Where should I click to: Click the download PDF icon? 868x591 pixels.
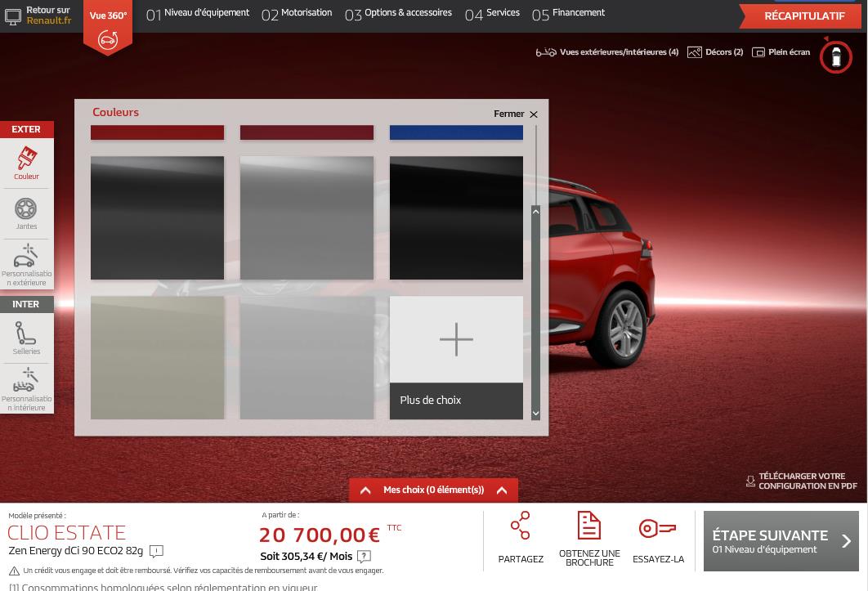pyautogui.click(x=750, y=481)
